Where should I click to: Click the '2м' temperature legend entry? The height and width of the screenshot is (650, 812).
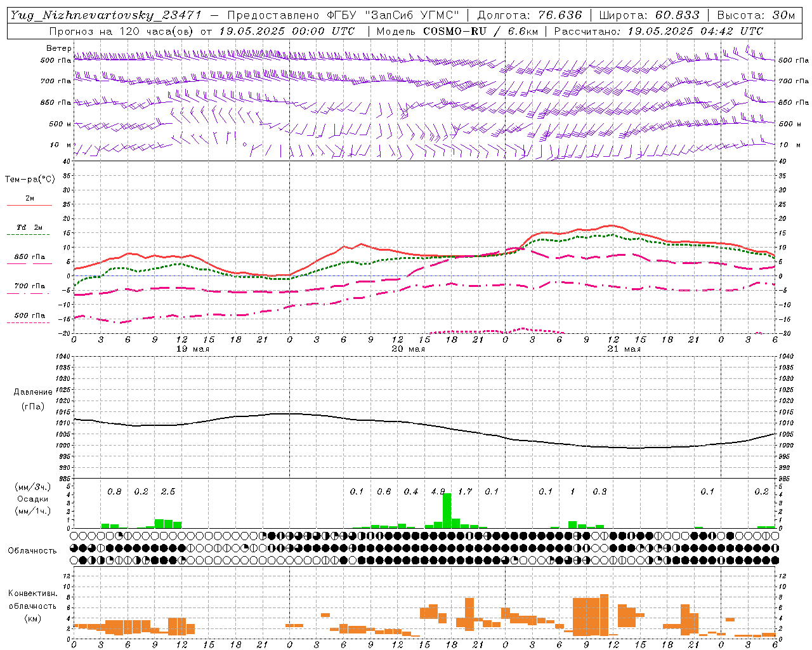(x=30, y=198)
